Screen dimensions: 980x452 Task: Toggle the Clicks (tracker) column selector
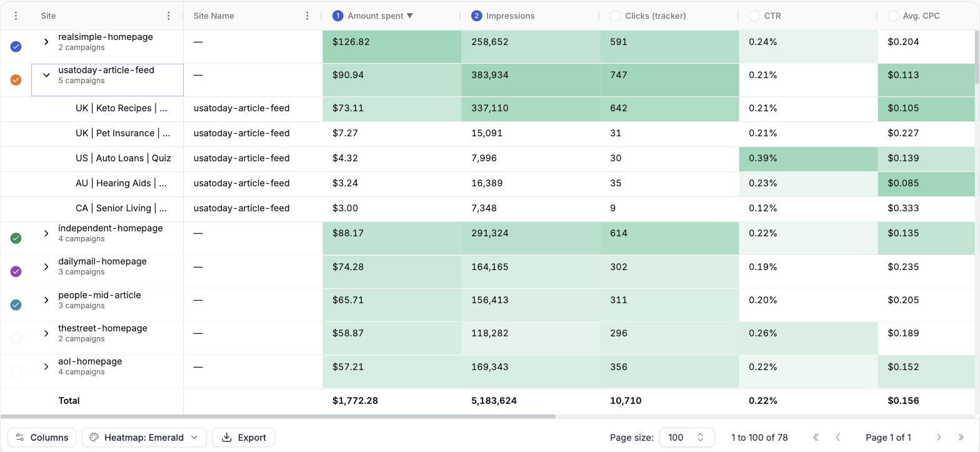[616, 16]
